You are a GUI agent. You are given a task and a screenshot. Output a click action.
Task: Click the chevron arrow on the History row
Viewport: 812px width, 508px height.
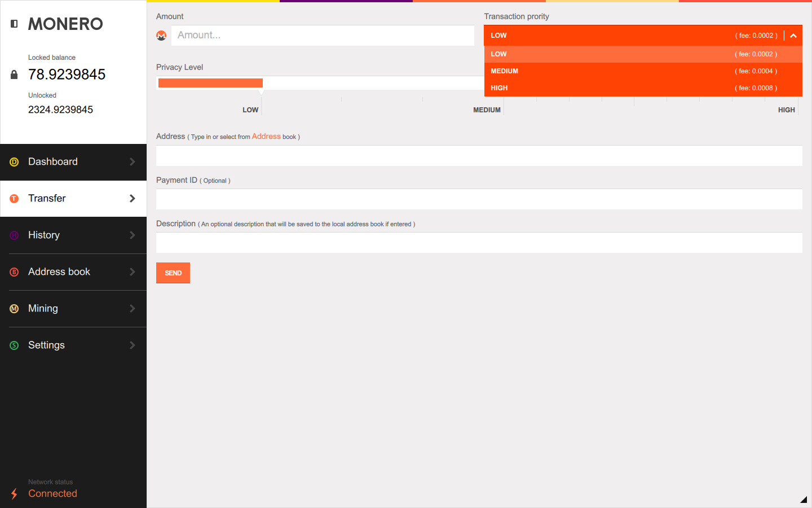133,235
